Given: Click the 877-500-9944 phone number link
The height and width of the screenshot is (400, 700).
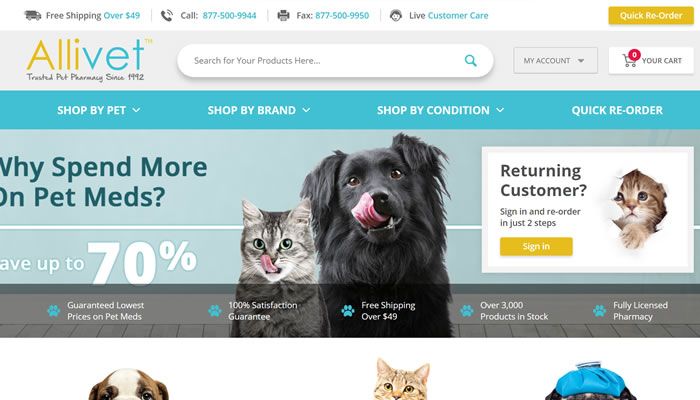Looking at the screenshot, I should (x=229, y=16).
